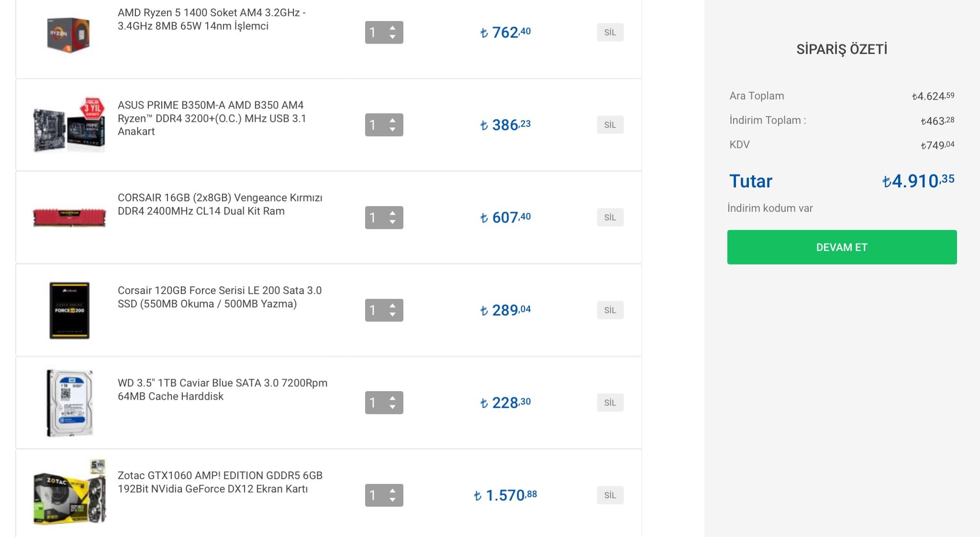Decrease quantity of the ASUS PRIME B350M-A
Viewport: 980px width, 537px height.
[x=392, y=130]
